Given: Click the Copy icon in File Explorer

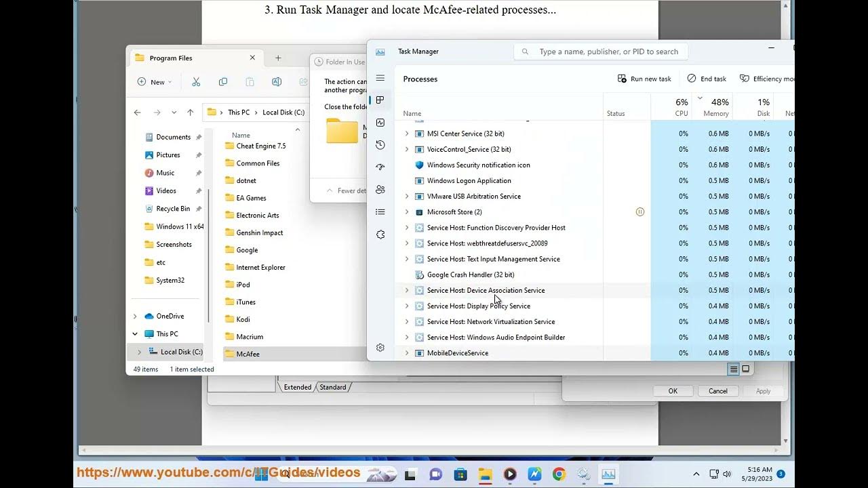Looking at the screenshot, I should [x=223, y=82].
